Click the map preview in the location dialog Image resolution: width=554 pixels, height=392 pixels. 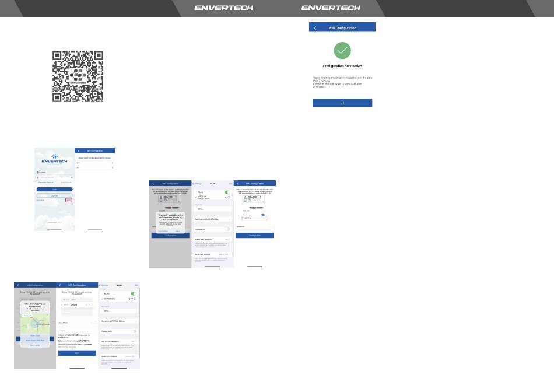click(35, 323)
